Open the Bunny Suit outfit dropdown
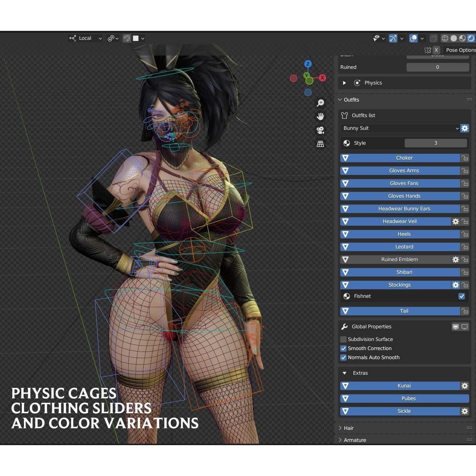476x476 pixels. [x=399, y=128]
